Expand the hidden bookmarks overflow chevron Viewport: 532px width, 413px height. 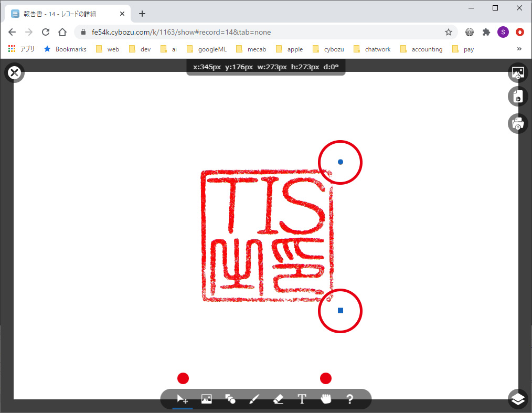[519, 49]
